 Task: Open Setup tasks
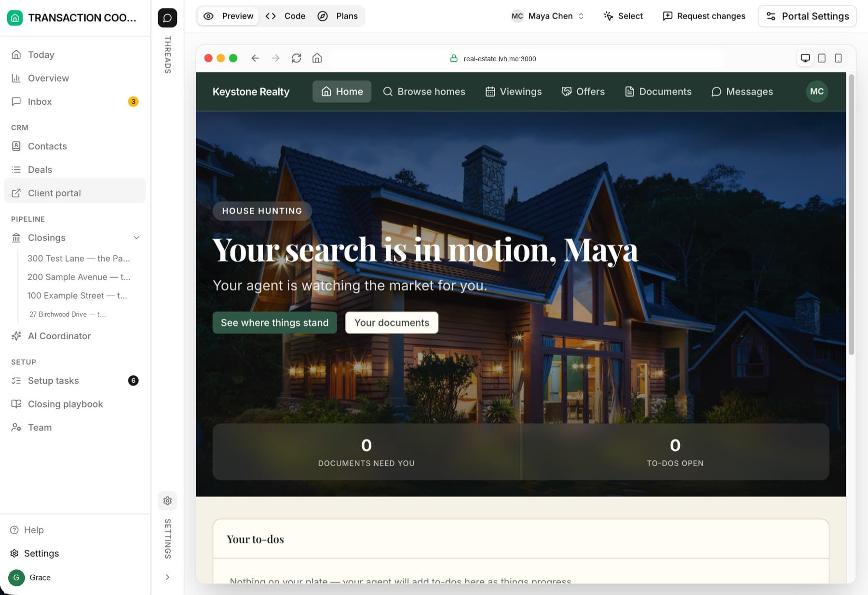tap(75, 381)
